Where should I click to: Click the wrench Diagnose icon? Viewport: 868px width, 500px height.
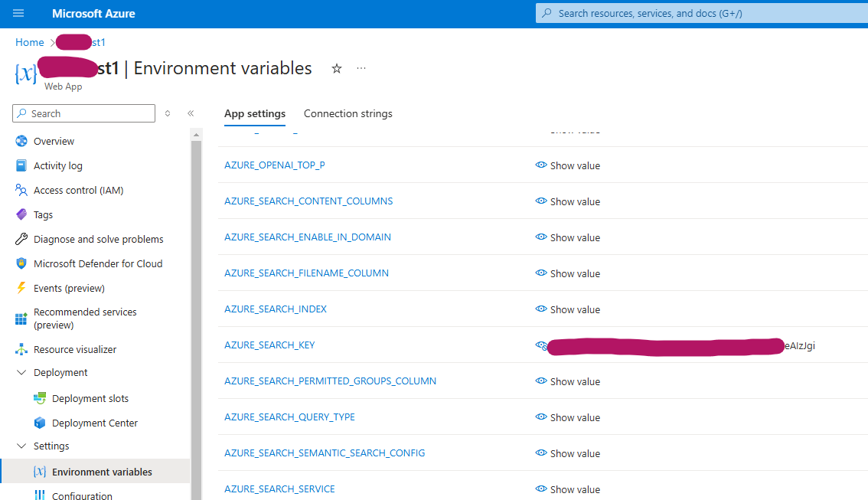point(21,239)
